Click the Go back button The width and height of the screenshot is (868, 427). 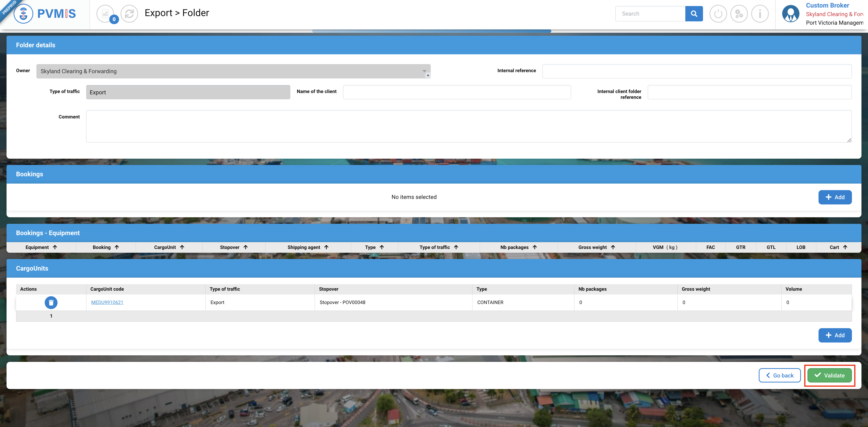[779, 375]
